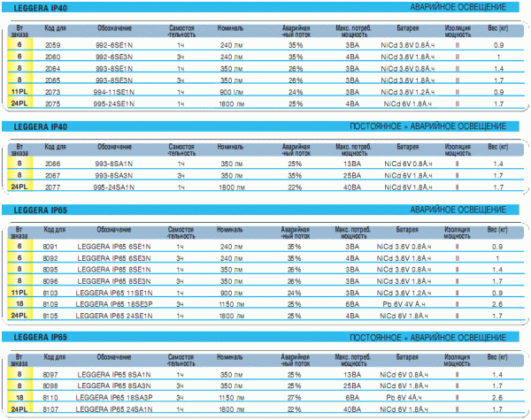Select designation LEGGERA IP65 24SA1N
Screen dimensions: 531x420
point(114,409)
